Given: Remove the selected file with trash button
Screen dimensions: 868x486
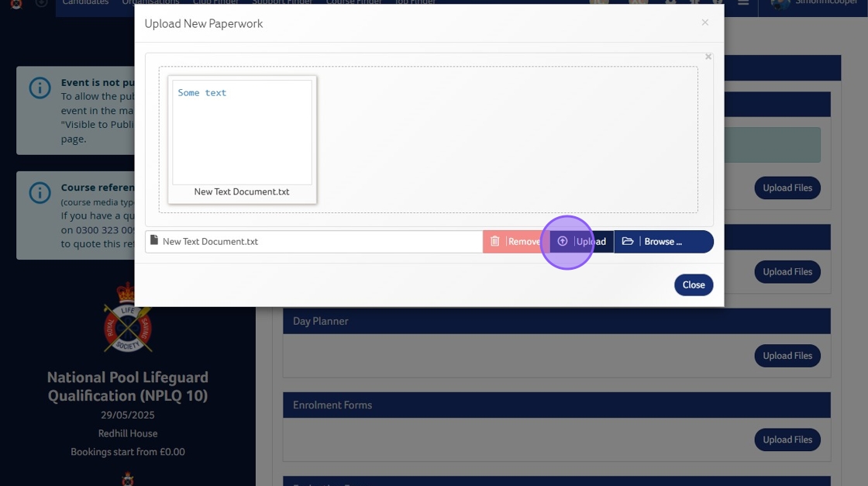Looking at the screenshot, I should tap(516, 241).
